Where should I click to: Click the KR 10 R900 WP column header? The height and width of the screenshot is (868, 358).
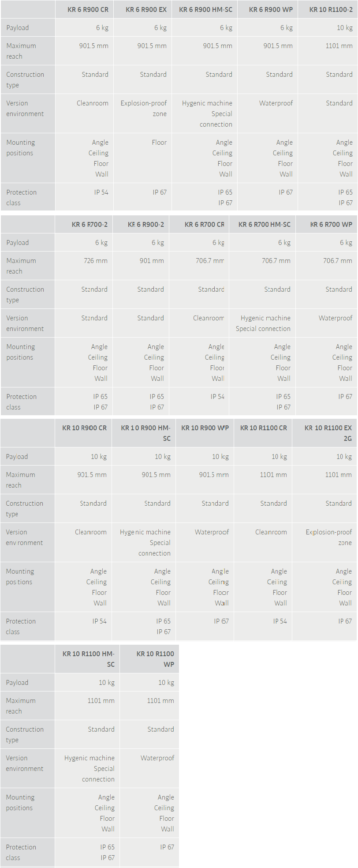tap(205, 428)
